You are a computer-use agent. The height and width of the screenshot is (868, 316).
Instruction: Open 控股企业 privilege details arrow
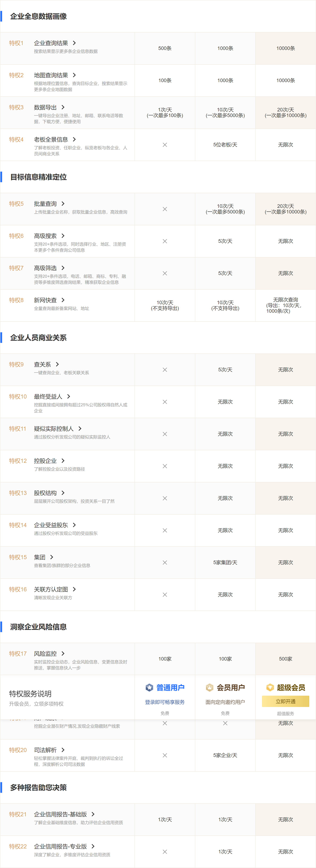pos(63,461)
